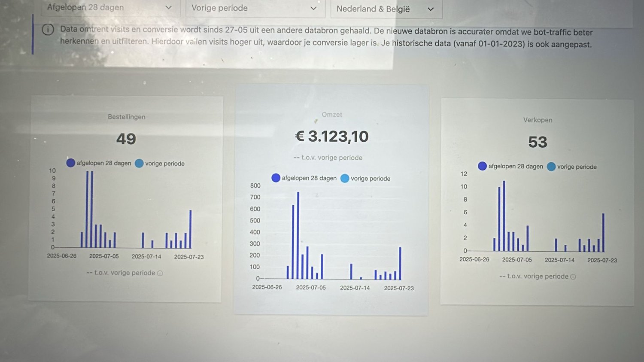Open the 'Nederland & België' country dropdown
The width and height of the screenshot is (644, 362).
coord(386,9)
